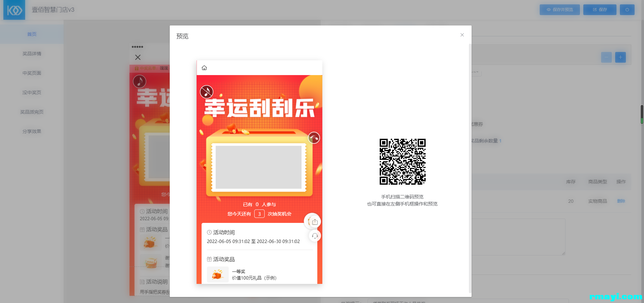Tap the home icon in phone preview
644x303 pixels.
[204, 68]
